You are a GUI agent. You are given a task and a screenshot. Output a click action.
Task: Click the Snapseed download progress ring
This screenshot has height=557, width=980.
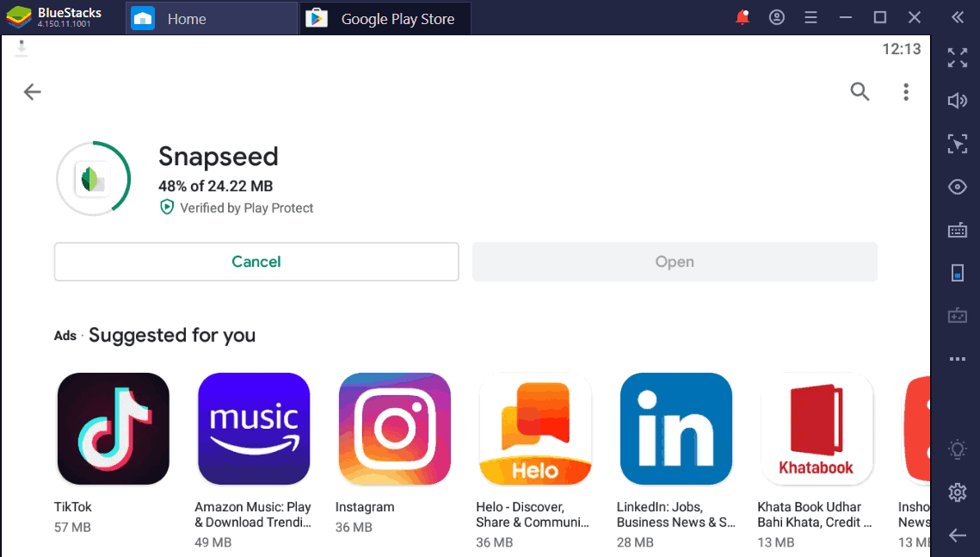[x=93, y=179]
